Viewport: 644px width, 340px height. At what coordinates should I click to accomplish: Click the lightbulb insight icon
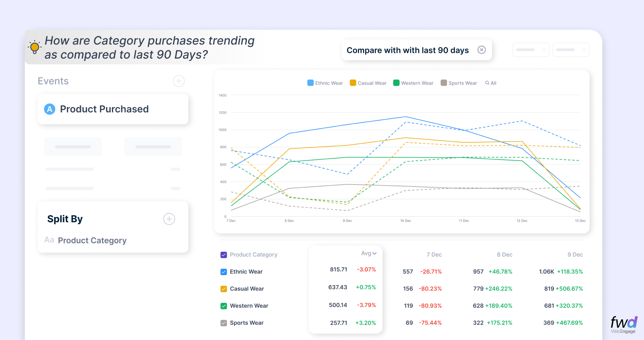point(35,47)
